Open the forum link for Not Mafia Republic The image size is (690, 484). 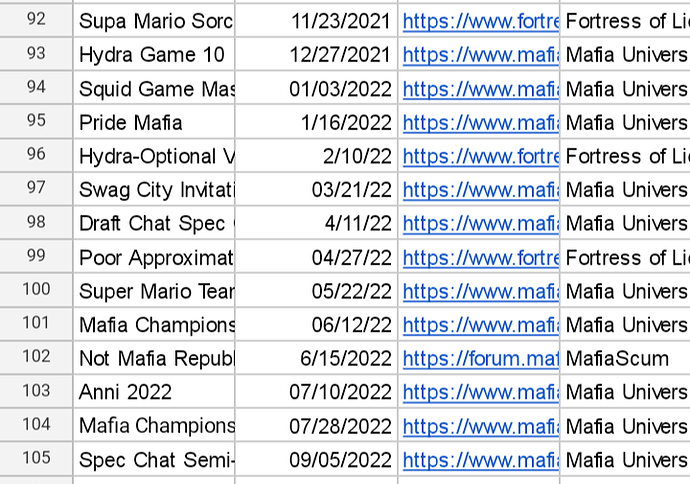pyautogui.click(x=481, y=359)
